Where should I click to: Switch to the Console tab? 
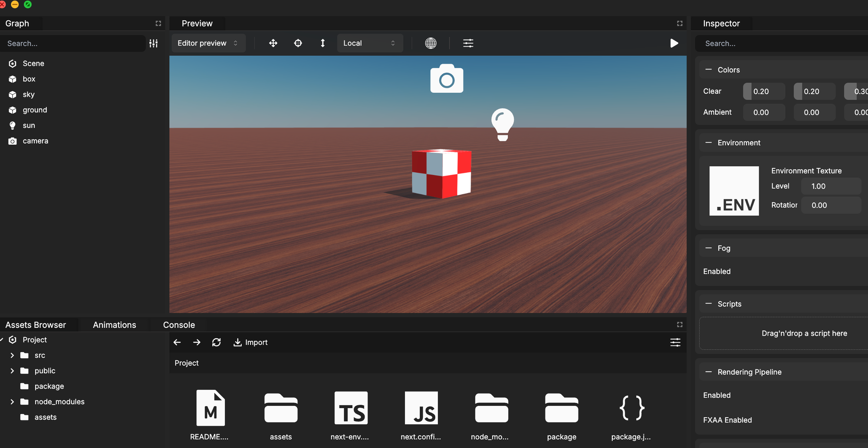tap(179, 325)
